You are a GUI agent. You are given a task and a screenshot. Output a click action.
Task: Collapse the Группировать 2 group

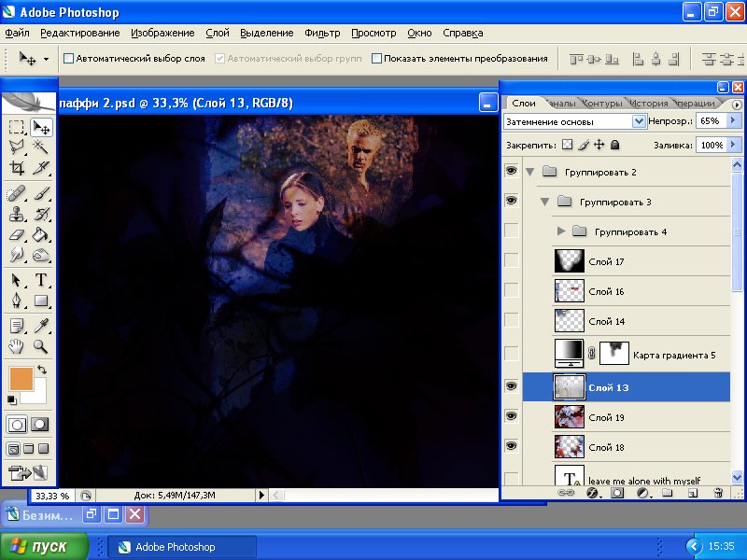[x=530, y=172]
